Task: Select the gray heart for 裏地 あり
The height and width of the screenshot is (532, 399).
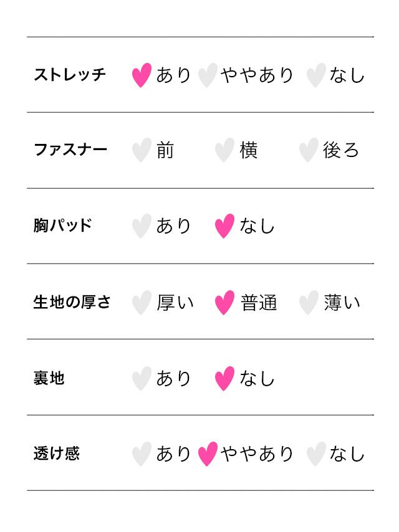Action: (142, 378)
